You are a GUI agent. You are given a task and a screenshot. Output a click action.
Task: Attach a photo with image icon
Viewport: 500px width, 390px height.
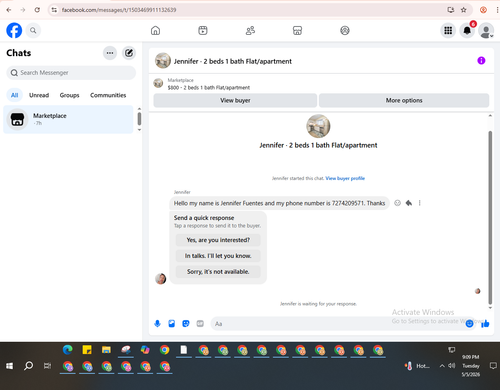coord(172,324)
